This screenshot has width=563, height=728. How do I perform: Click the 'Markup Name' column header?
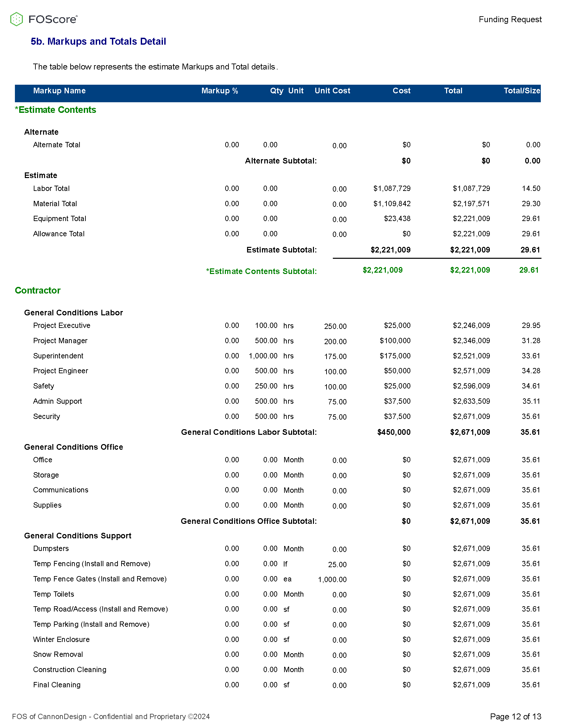tap(59, 91)
